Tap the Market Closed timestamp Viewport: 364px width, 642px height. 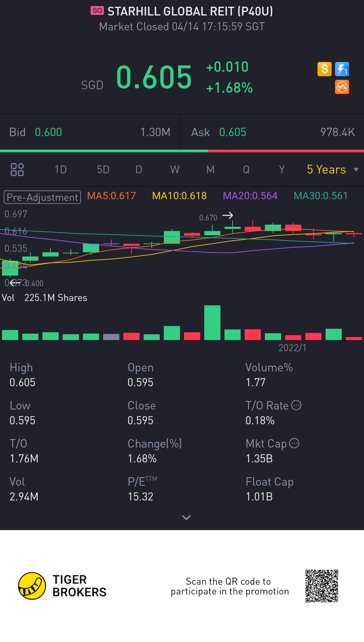[182, 27]
